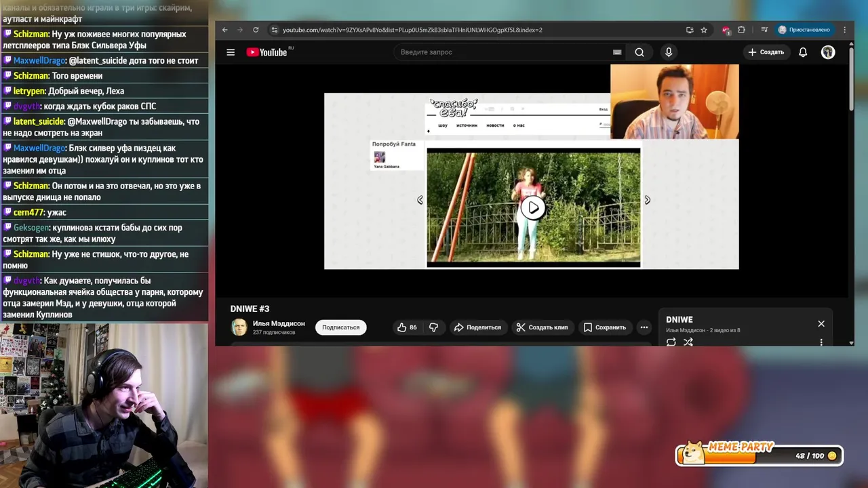Click chat message 'Добрый вечер, Леха'
The height and width of the screenshot is (488, 868).
click(87, 91)
